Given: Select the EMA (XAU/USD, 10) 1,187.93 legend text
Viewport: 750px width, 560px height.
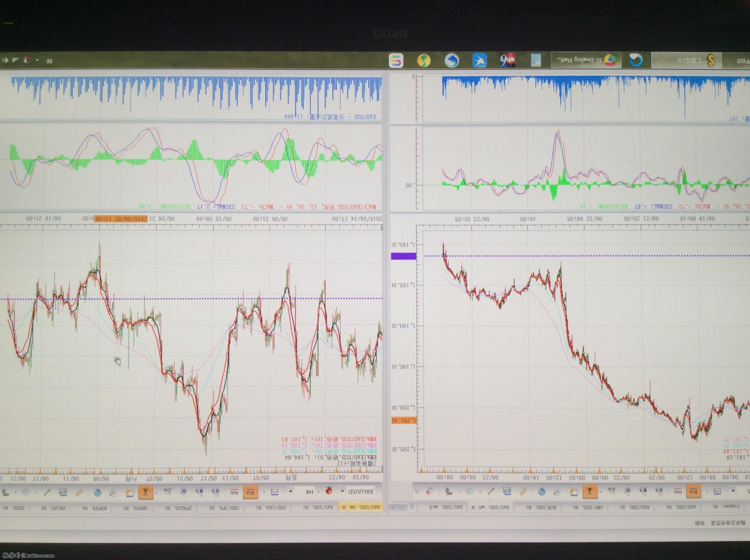Looking at the screenshot, I should (x=329, y=439).
